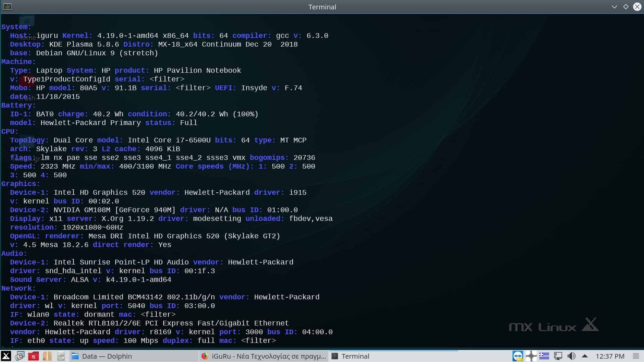Click the bogomips value '20736'
This screenshot has height=362, width=644.
304,158
